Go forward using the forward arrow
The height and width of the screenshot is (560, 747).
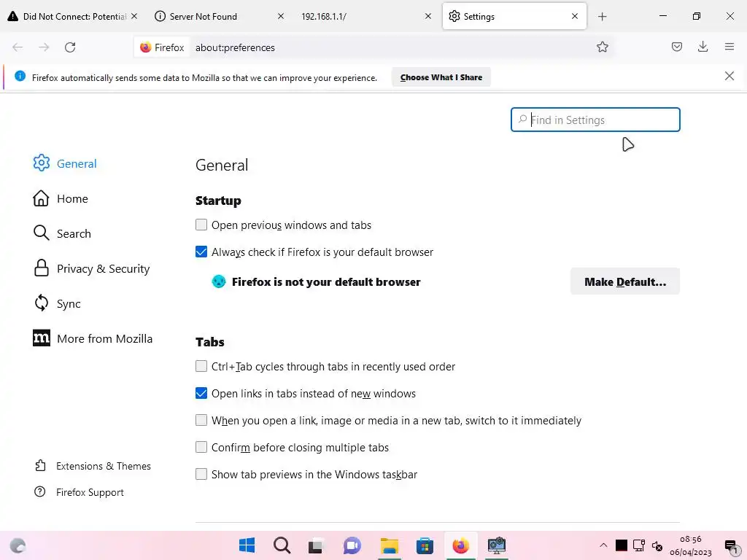pos(44,47)
